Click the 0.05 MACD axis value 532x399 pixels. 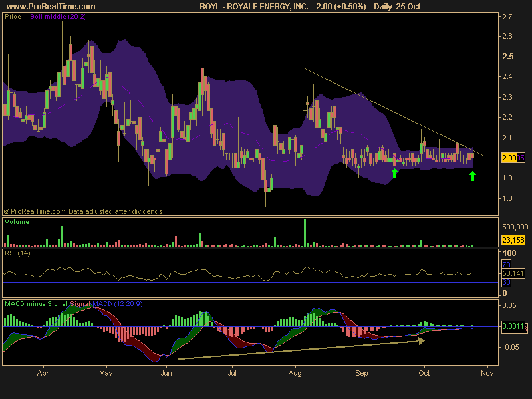point(509,306)
